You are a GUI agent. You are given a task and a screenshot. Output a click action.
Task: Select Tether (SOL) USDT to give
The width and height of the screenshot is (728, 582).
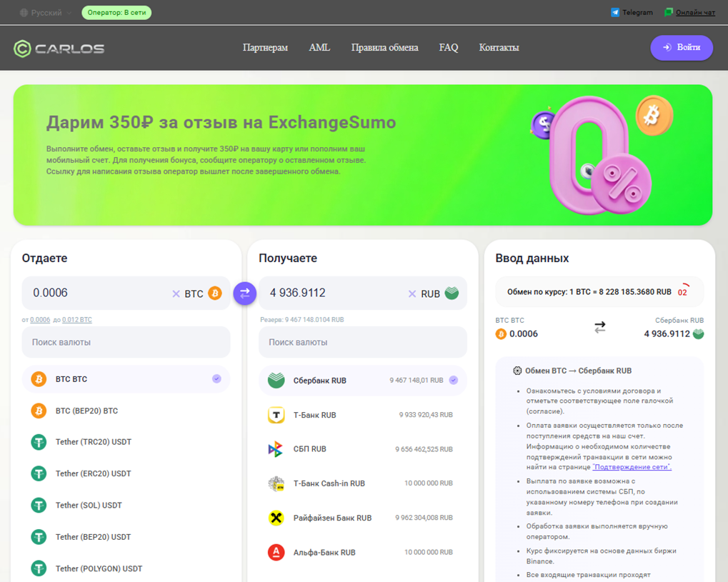point(126,505)
